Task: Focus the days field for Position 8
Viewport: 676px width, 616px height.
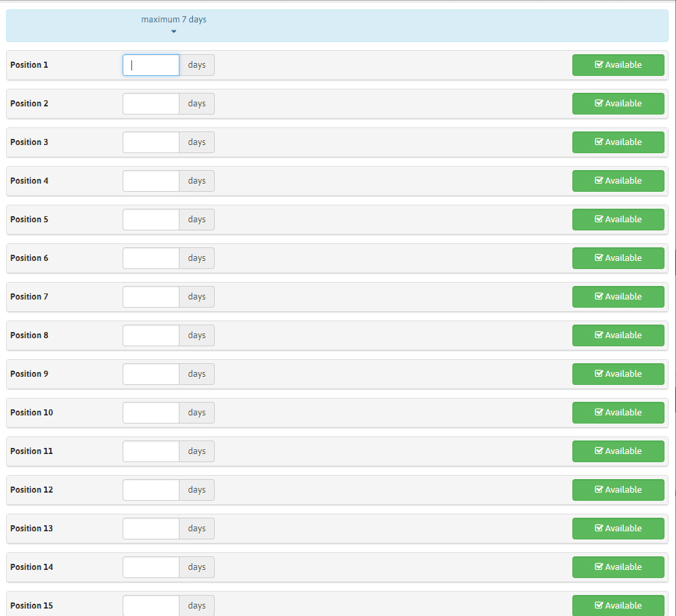Action: (151, 335)
